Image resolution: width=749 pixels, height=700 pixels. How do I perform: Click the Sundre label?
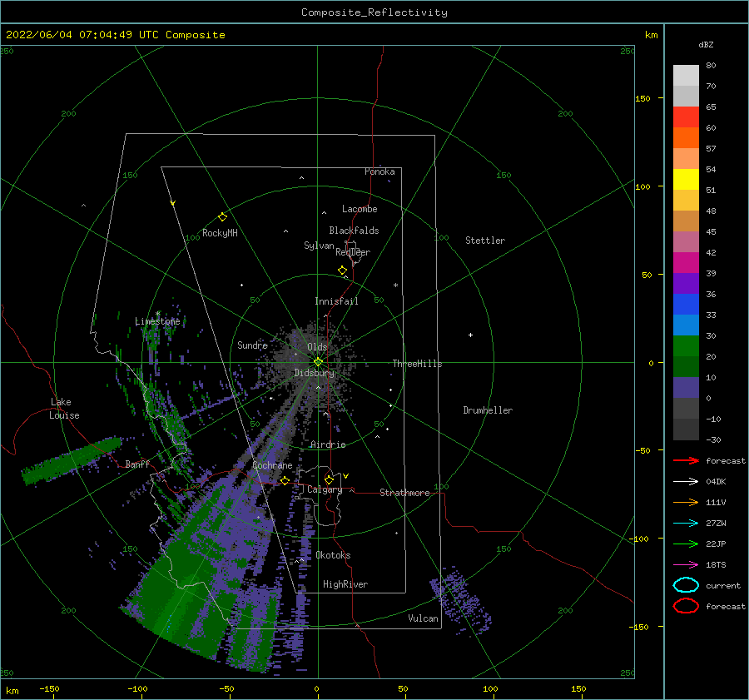click(252, 345)
